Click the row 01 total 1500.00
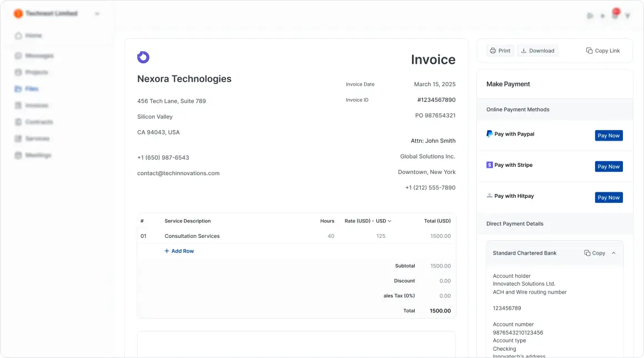 pos(440,236)
